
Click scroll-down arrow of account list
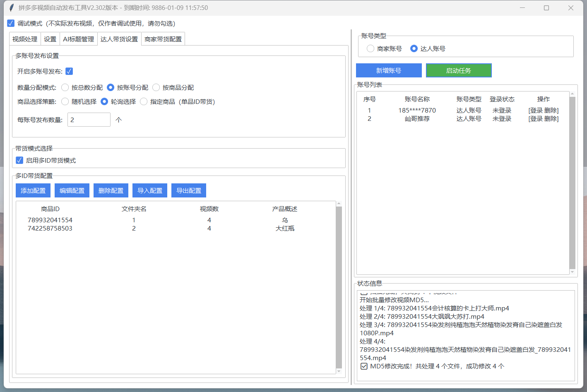[573, 272]
